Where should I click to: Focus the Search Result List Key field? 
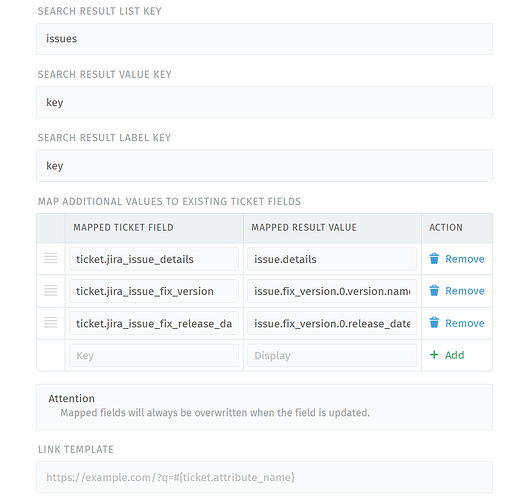(264, 39)
